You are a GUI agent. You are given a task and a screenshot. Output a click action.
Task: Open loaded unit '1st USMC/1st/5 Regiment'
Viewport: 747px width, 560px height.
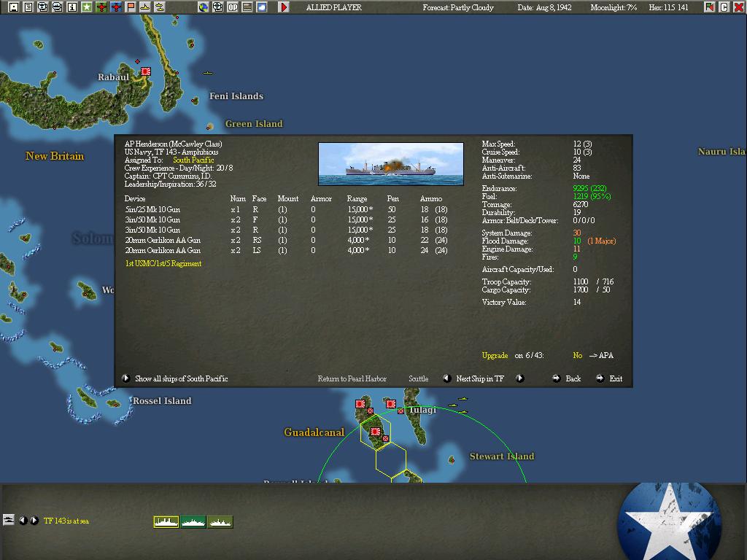tap(163, 263)
